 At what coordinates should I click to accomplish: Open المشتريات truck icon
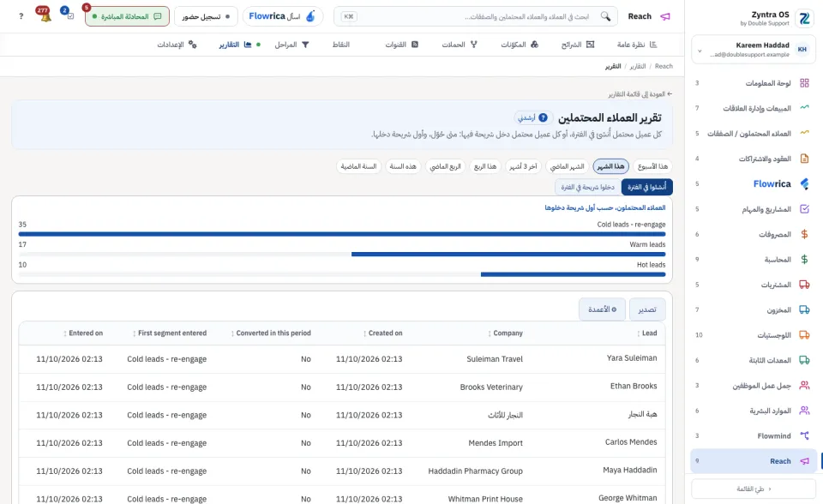point(804,285)
